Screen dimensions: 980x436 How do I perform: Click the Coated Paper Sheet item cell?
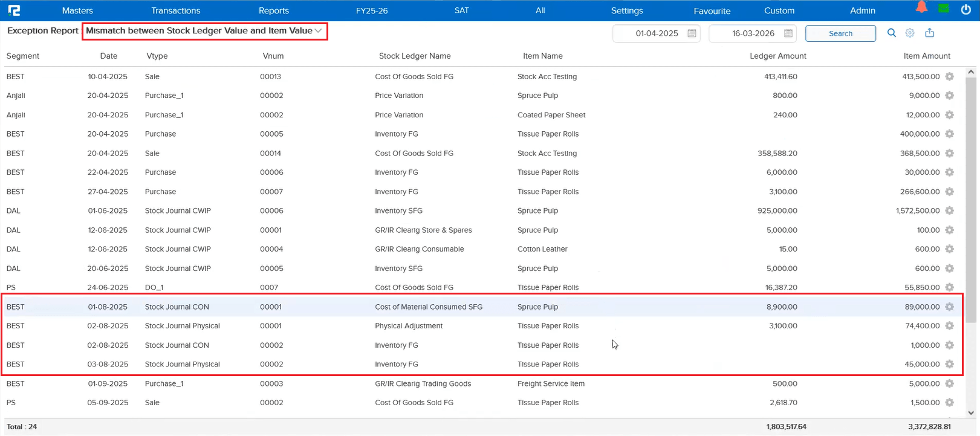coord(551,115)
